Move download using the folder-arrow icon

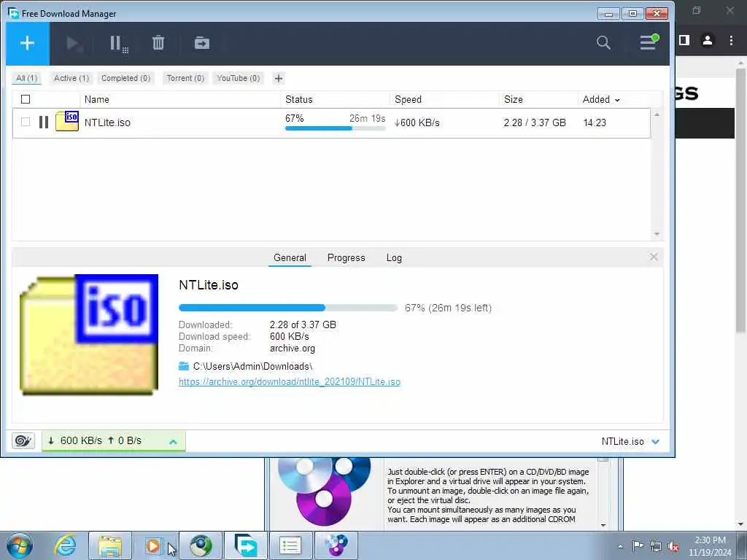click(x=202, y=43)
